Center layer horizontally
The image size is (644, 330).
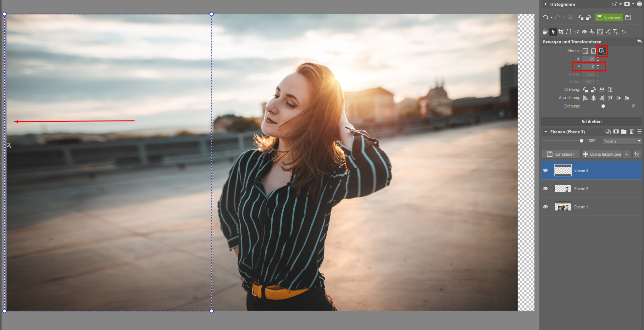[593, 98]
